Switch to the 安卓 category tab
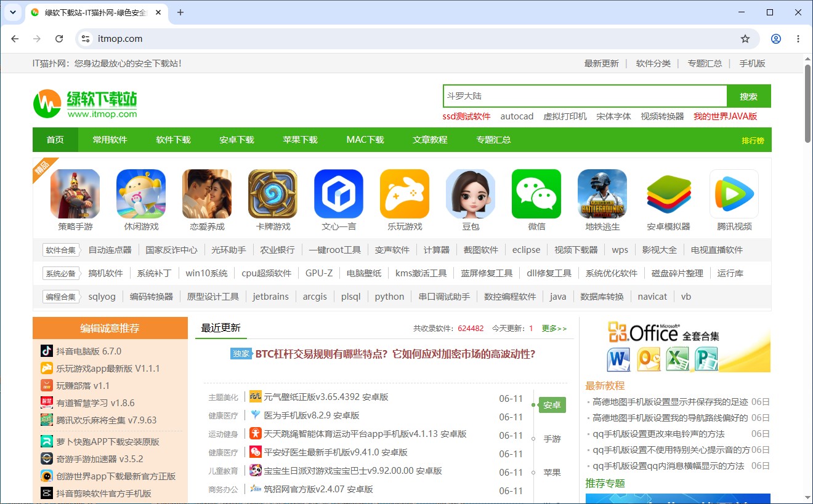 (552, 405)
